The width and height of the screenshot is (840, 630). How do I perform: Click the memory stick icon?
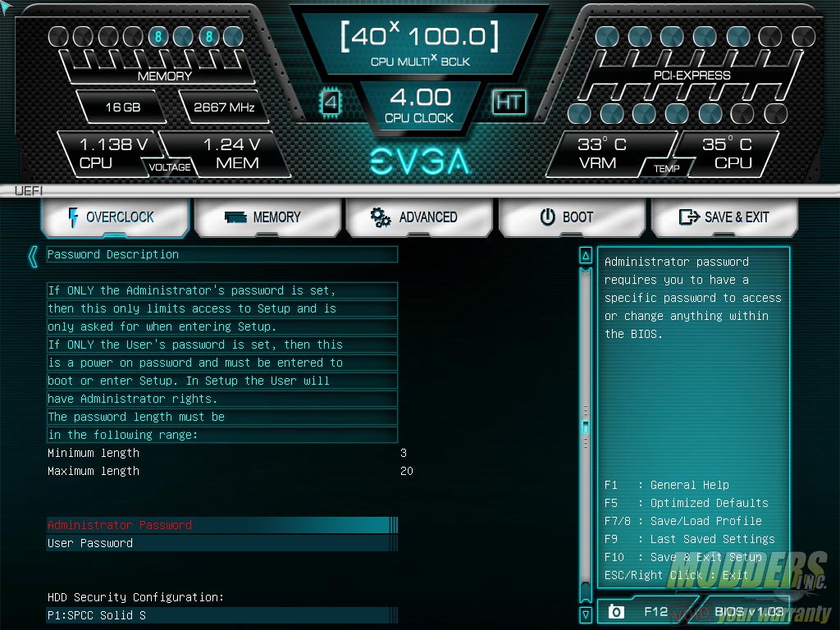(x=235, y=217)
